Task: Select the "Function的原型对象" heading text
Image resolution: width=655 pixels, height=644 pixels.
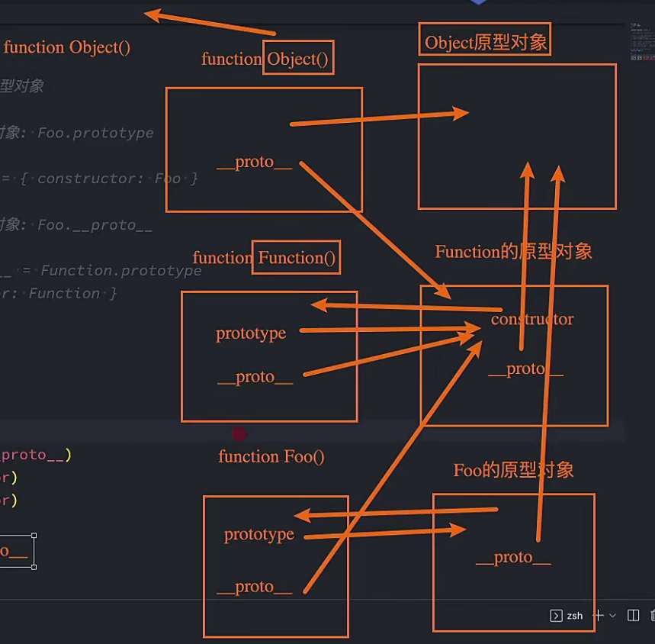Action: point(513,252)
